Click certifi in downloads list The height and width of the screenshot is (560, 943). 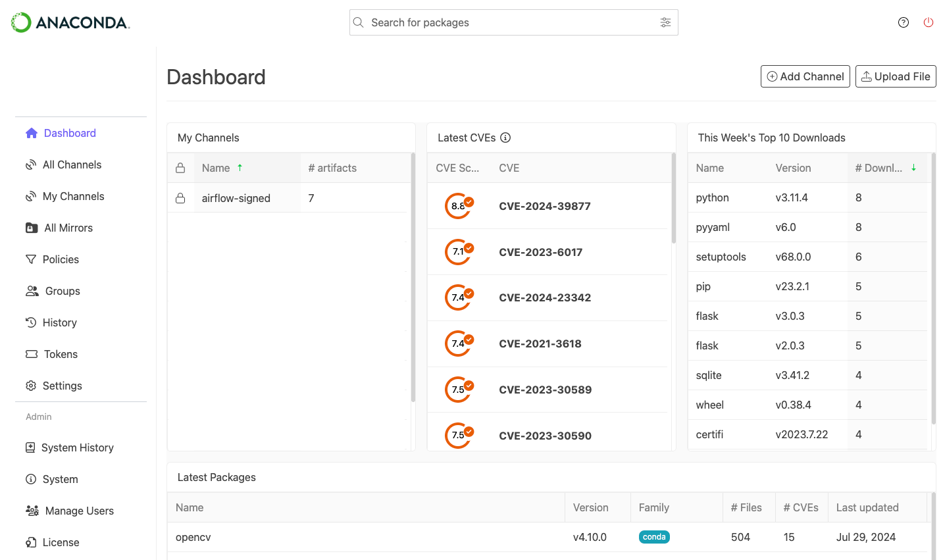point(709,434)
